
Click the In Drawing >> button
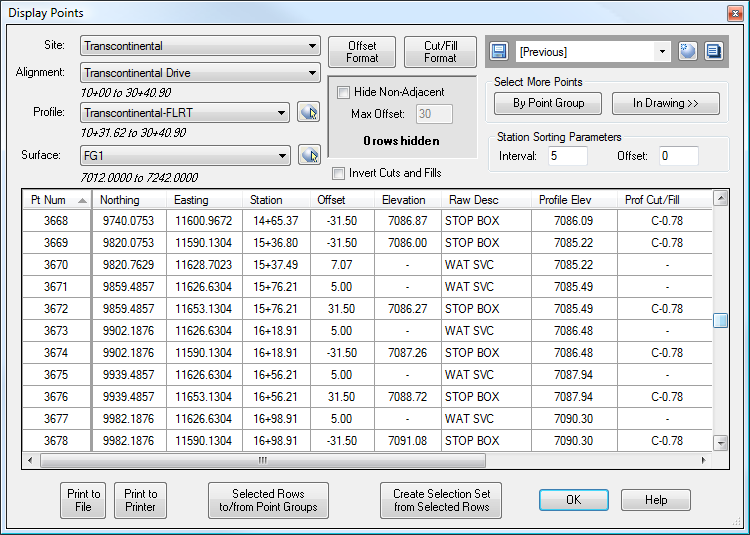[666, 103]
